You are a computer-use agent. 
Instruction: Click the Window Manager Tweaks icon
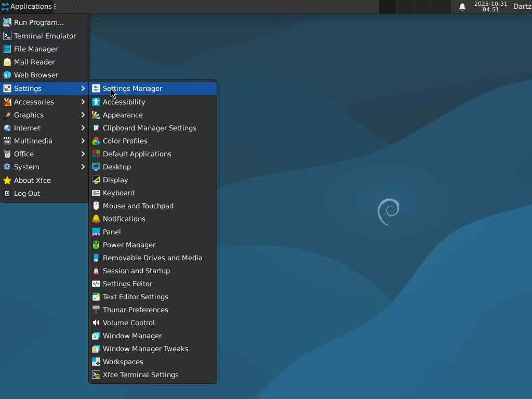(96, 349)
